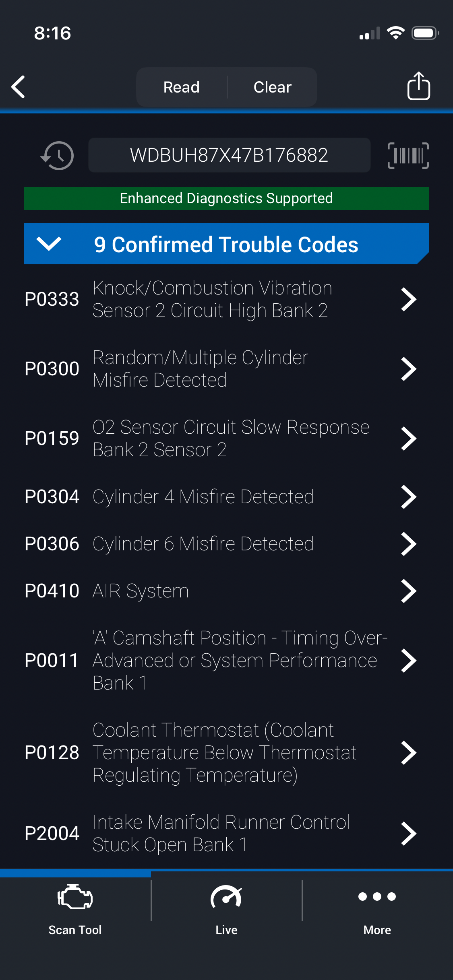The height and width of the screenshot is (980, 453).
Task: Open VIN history clock icon
Action: pyautogui.click(x=58, y=156)
